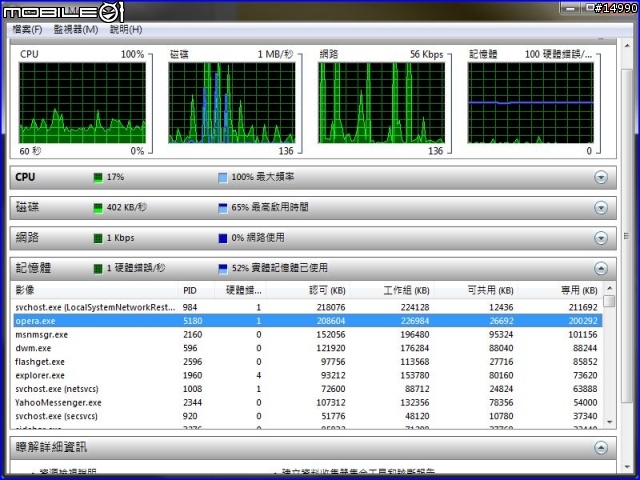Sort by the 硬體錯... column header

240,290
